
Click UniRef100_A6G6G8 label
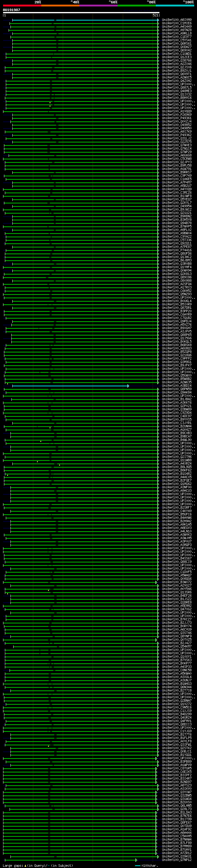[x=176, y=155]
